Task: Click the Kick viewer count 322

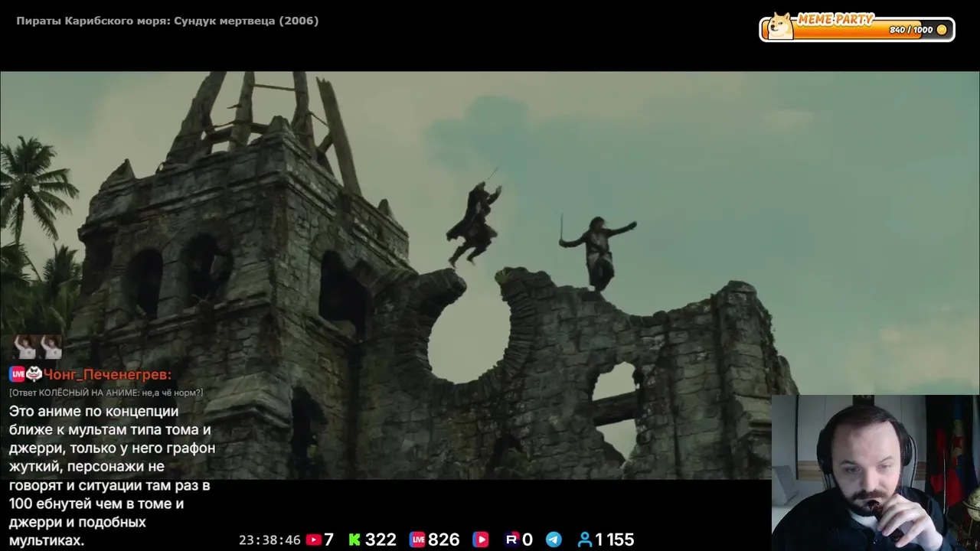Action: coord(381,540)
